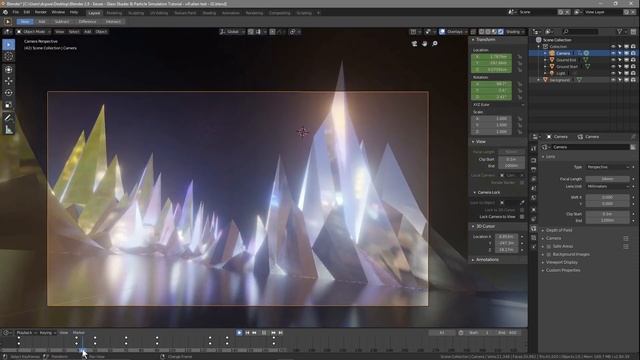Open the Keying popover in timeline

point(47,333)
